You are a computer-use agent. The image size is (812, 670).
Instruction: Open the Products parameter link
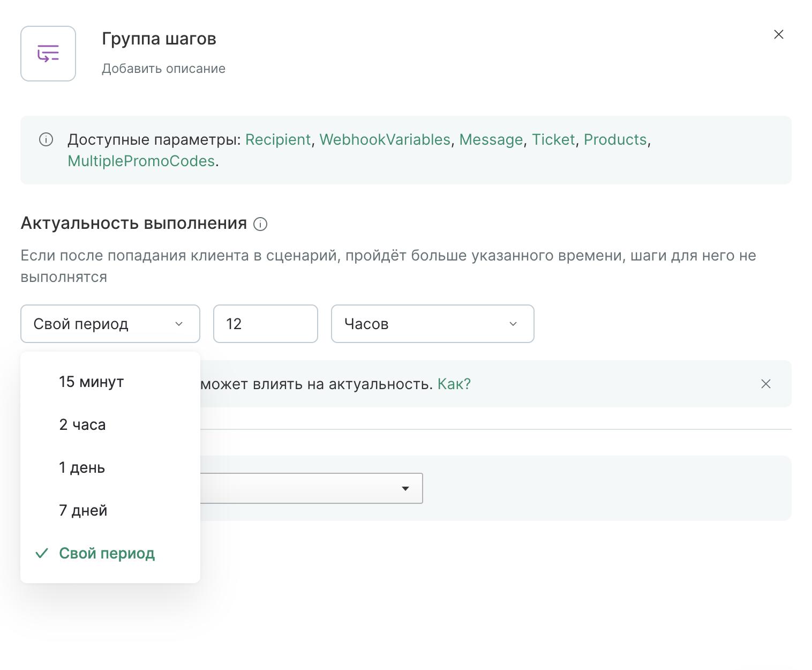(615, 139)
